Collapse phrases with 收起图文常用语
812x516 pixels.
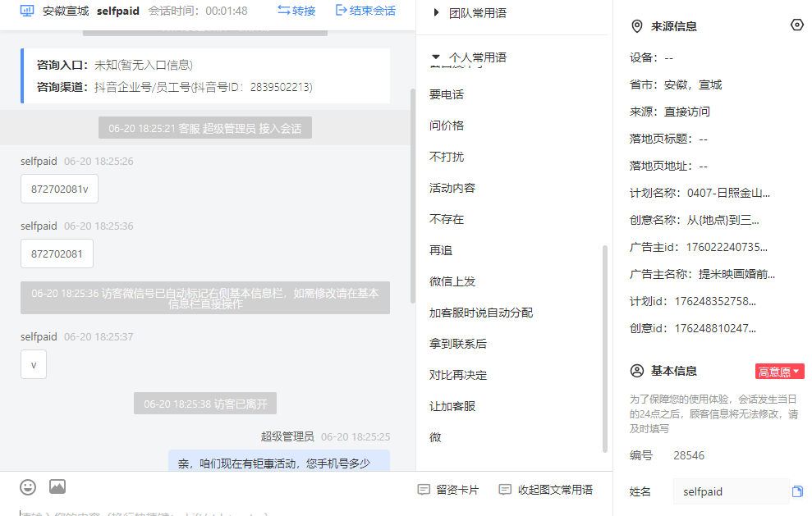(x=546, y=490)
